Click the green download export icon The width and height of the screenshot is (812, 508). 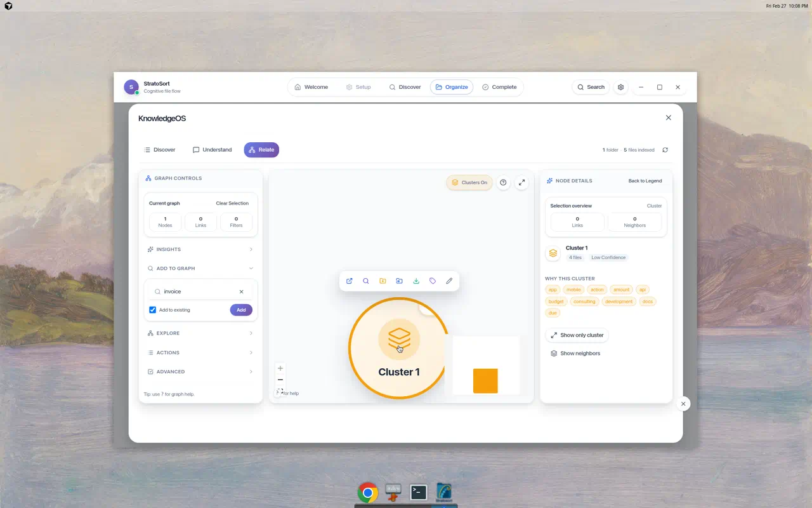(416, 281)
